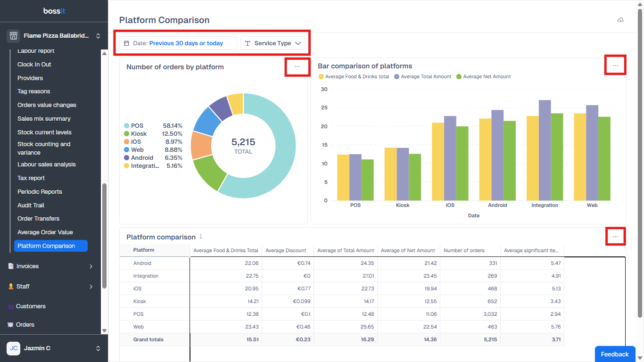Click the store icon next to Flame Pizza
Screen dimensions: 644x362
coord(13,36)
